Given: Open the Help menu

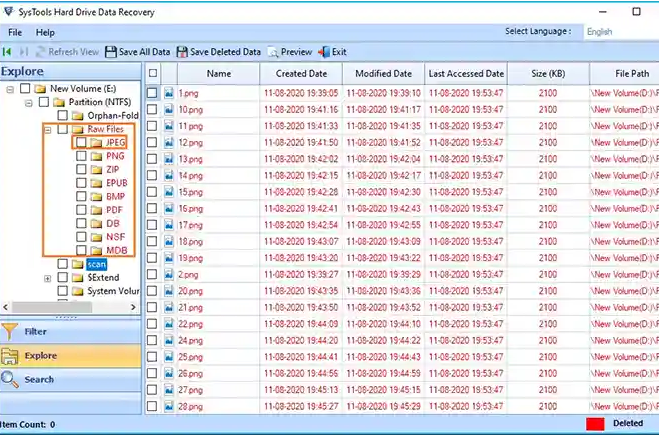Looking at the screenshot, I should coord(45,33).
